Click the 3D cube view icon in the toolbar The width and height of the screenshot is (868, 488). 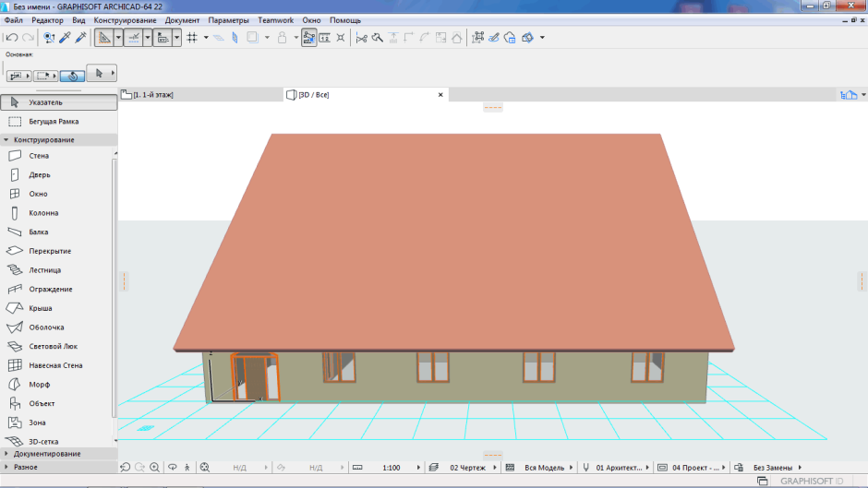527,38
